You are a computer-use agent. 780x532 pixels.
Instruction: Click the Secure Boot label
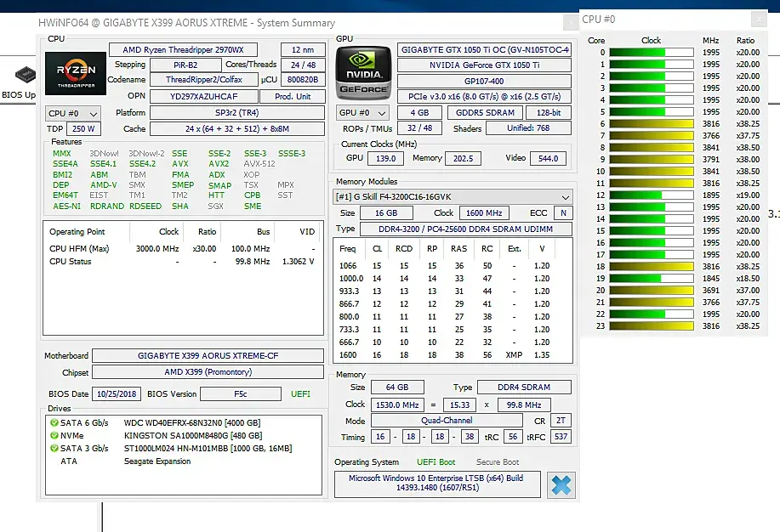tap(498, 462)
